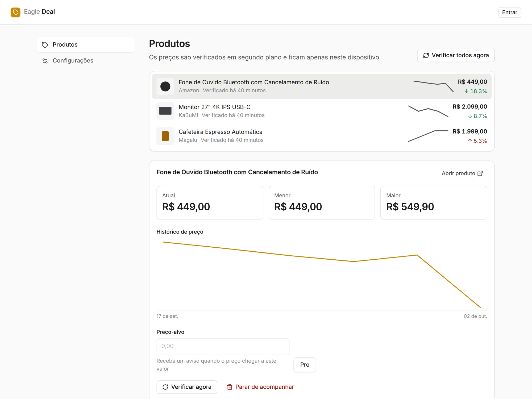Image resolution: width=532 pixels, height=399 pixels.
Task: Click the monitor row sparkline chart
Action: click(428, 111)
